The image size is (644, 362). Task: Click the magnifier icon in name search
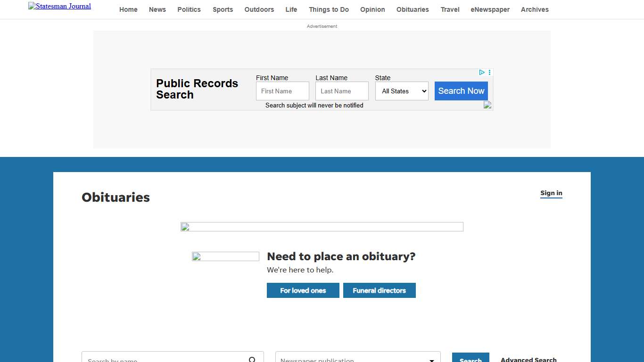(x=252, y=359)
